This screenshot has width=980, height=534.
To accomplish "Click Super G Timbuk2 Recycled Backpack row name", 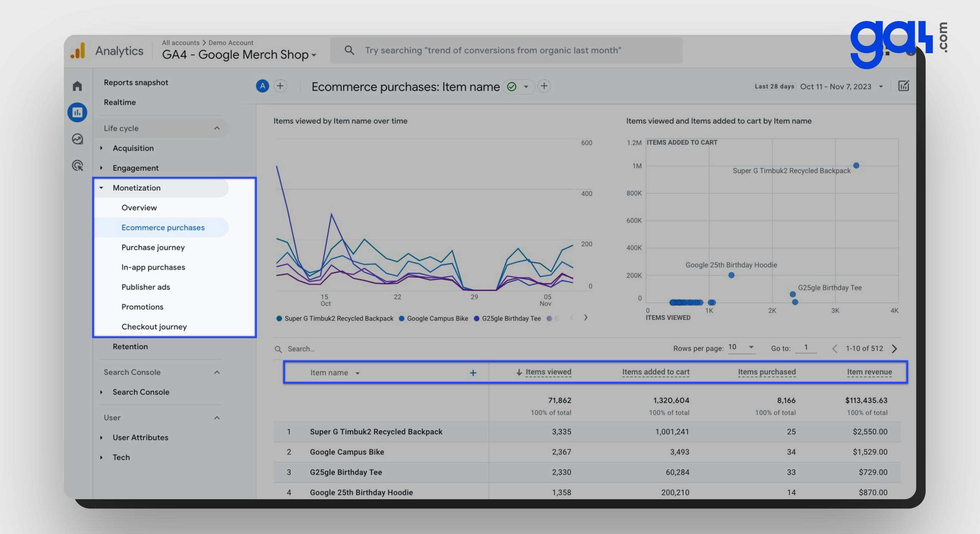I will (376, 432).
